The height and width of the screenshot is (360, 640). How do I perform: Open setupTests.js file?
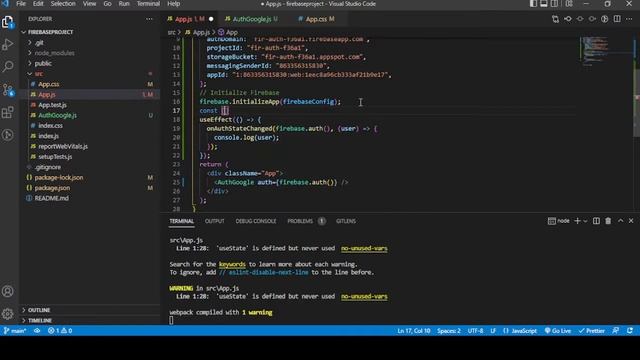[x=55, y=157]
